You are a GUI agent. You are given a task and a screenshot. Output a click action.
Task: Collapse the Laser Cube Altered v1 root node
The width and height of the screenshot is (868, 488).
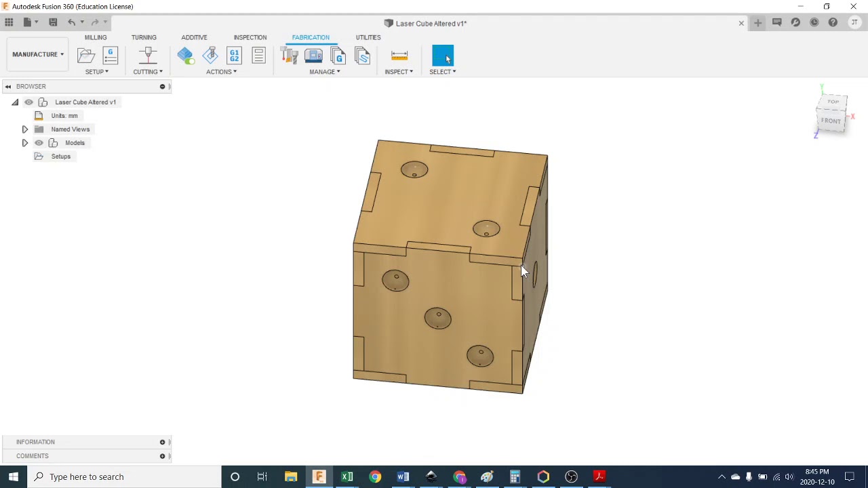(15, 102)
